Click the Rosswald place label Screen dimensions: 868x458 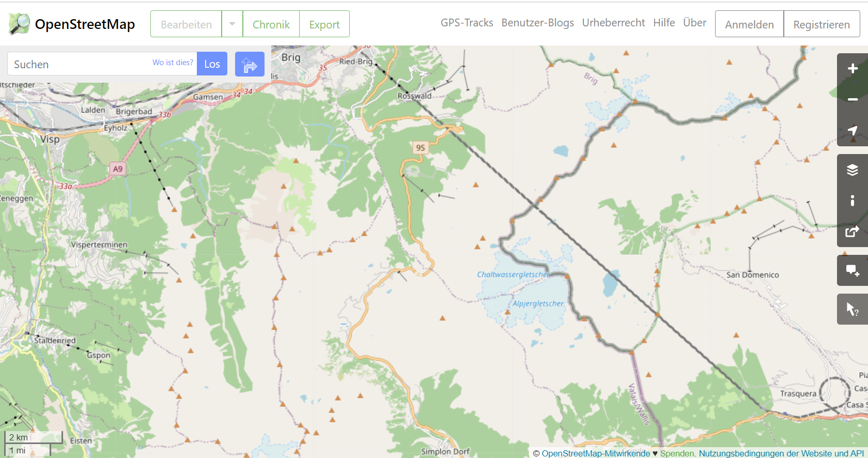[x=414, y=96]
